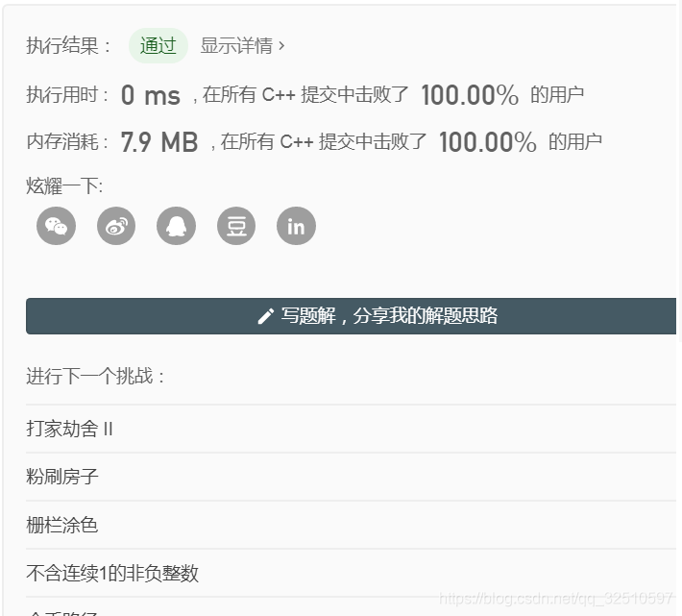
Task: Select the 0 ms runtime value
Action: pos(151,95)
